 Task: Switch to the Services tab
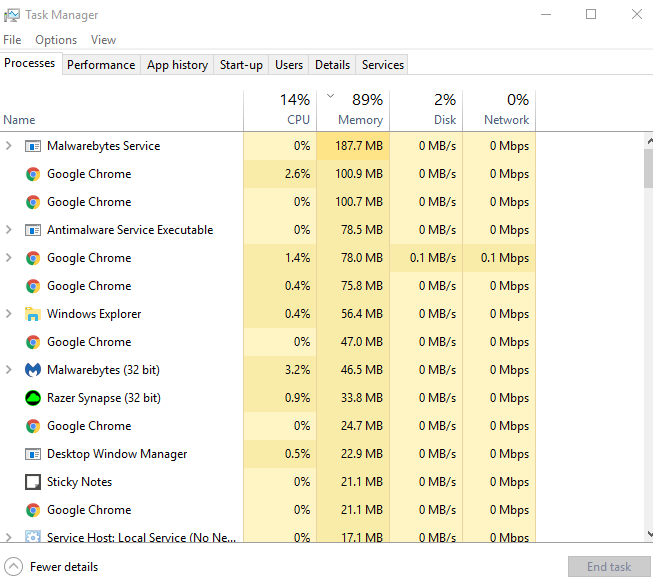coord(383,65)
